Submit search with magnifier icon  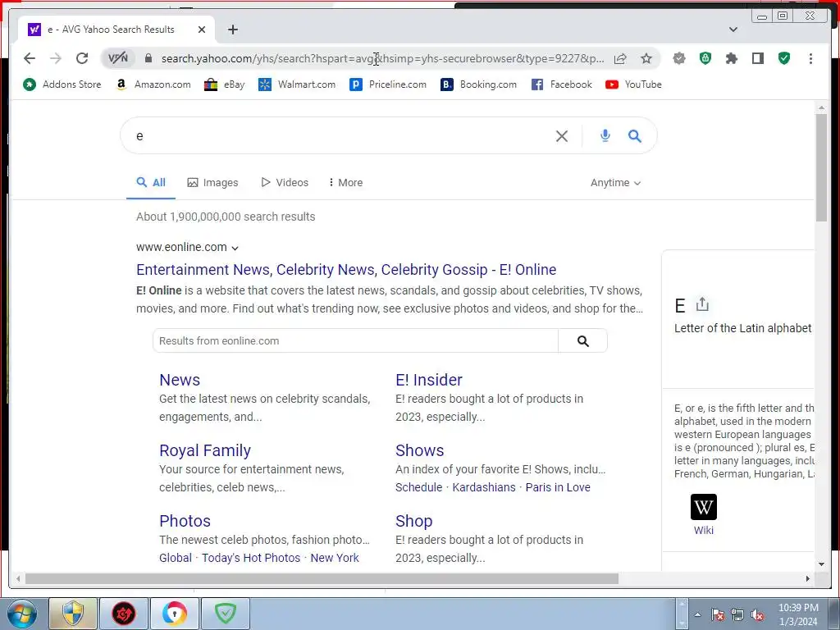click(635, 136)
